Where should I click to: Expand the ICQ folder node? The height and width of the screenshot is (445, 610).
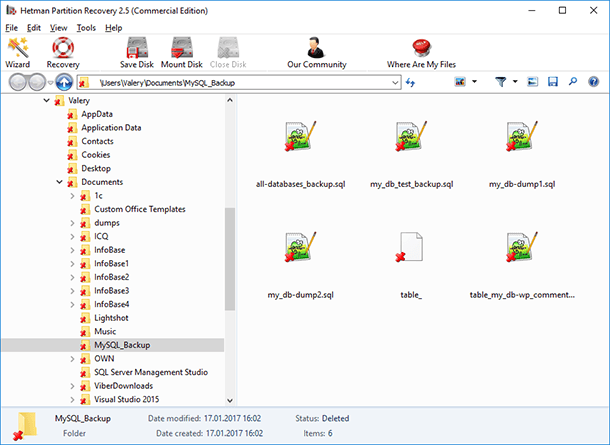tap(72, 237)
